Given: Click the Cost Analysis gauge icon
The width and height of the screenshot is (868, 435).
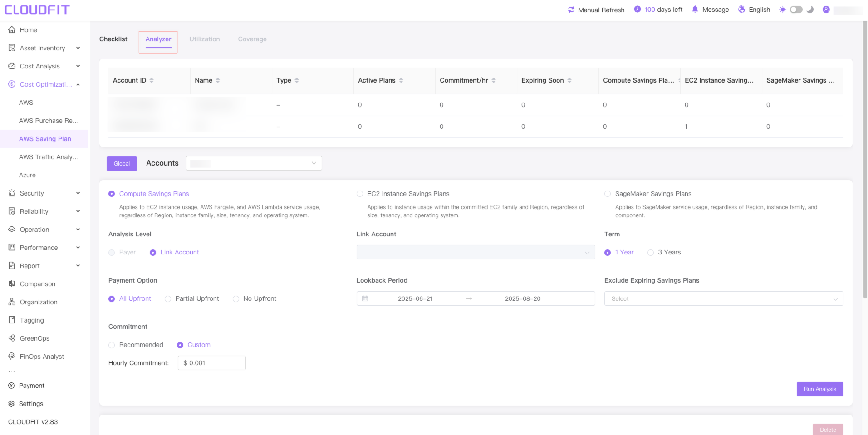Looking at the screenshot, I should click(12, 66).
